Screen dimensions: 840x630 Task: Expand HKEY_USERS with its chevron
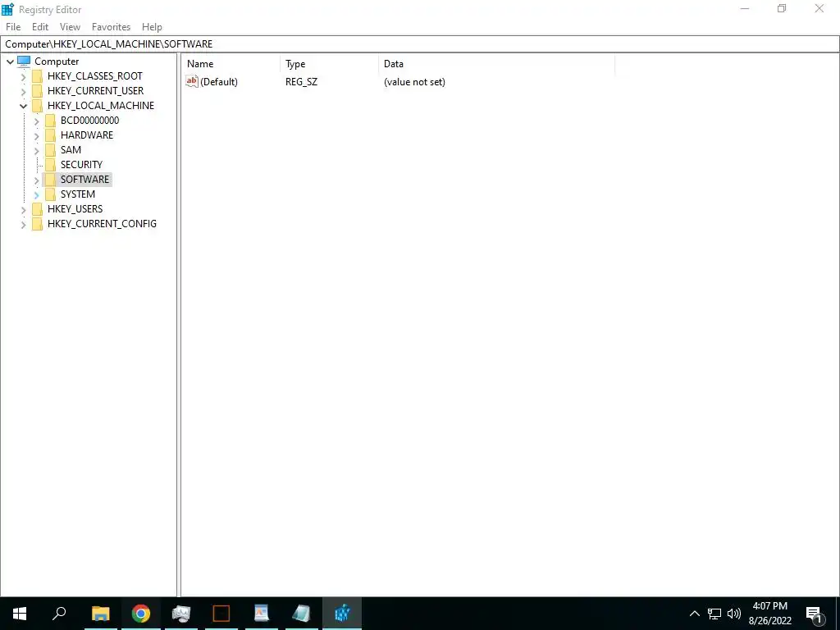(x=24, y=209)
